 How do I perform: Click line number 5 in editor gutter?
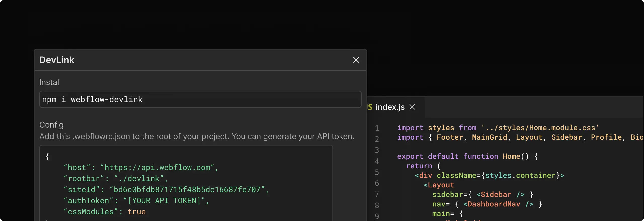pyautogui.click(x=377, y=172)
